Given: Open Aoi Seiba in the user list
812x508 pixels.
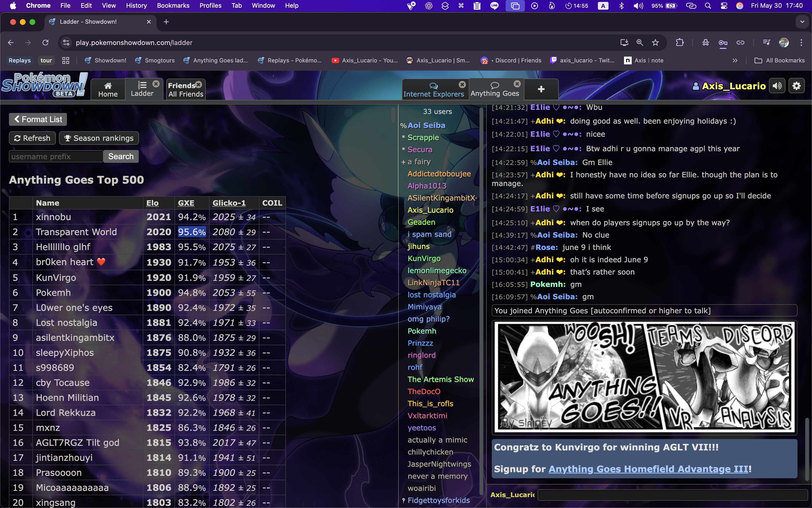Looking at the screenshot, I should click(427, 125).
